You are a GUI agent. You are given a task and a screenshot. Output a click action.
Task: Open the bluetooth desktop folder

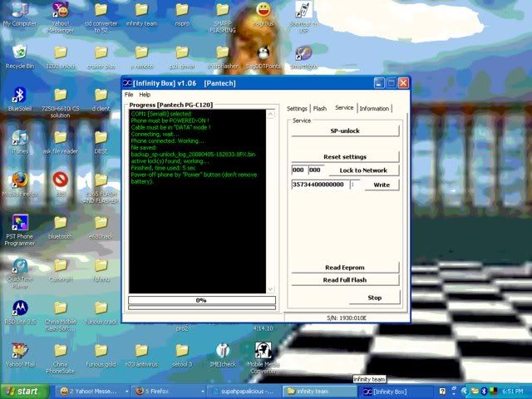click(x=61, y=227)
